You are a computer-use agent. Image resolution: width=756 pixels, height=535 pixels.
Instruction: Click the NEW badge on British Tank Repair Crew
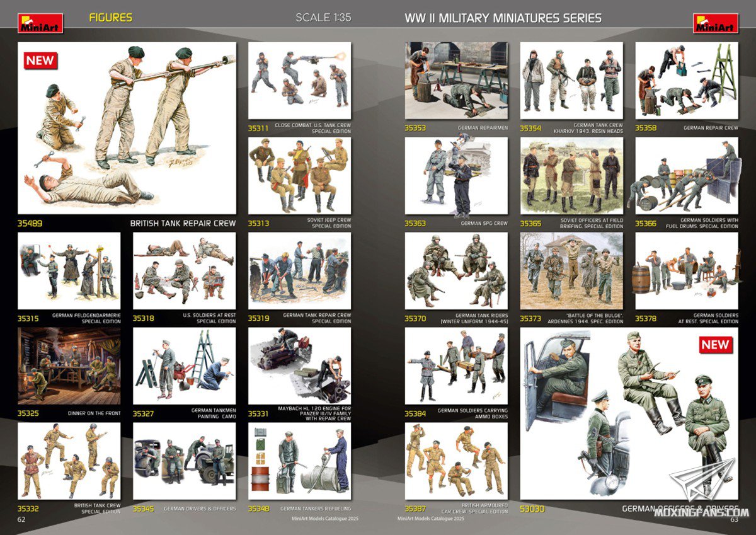41,60
